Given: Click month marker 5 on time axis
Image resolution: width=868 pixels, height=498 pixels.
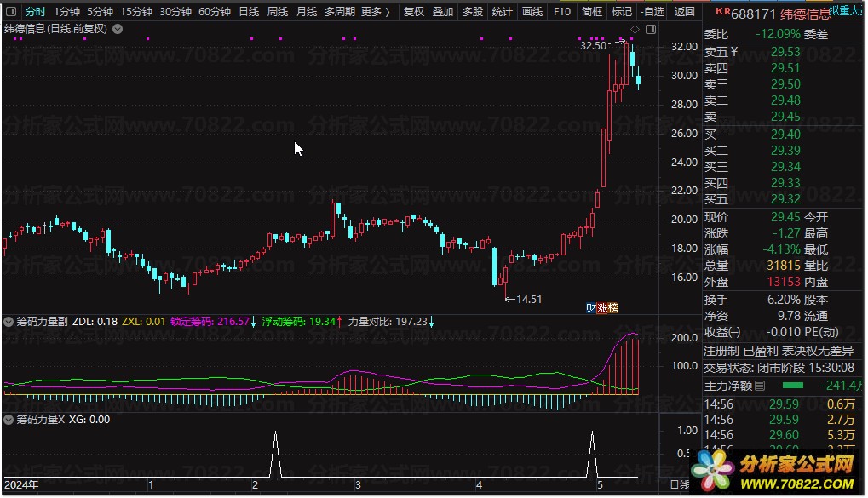Looking at the screenshot, I should [x=600, y=485].
